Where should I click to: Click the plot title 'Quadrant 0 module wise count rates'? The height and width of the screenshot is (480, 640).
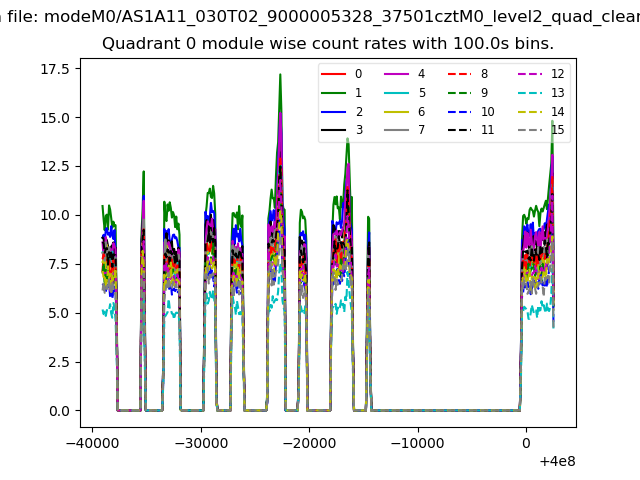328,43
